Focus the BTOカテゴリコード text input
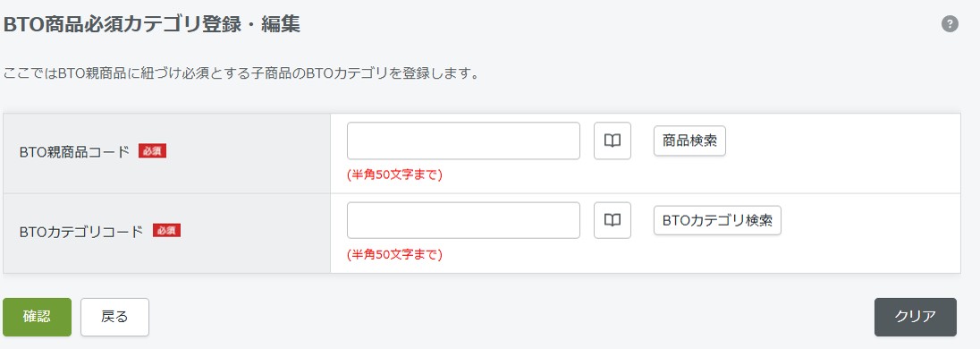This screenshot has height=349, width=980. (x=463, y=220)
